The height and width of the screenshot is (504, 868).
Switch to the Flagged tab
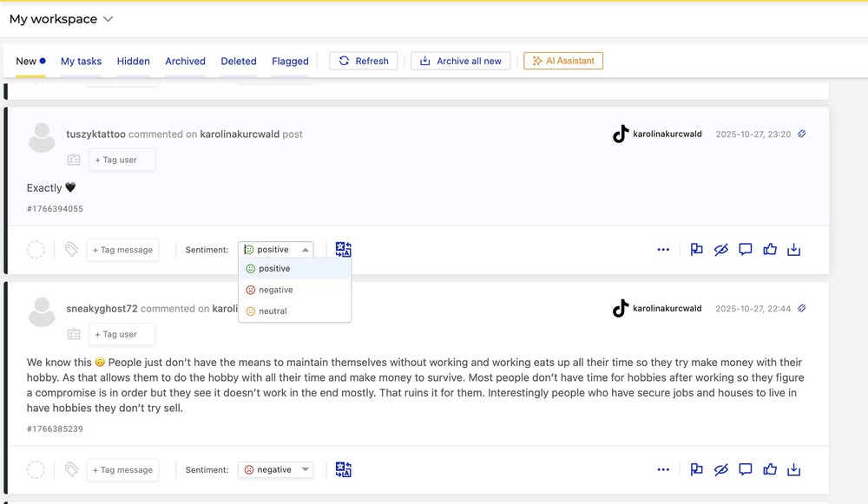[290, 61]
